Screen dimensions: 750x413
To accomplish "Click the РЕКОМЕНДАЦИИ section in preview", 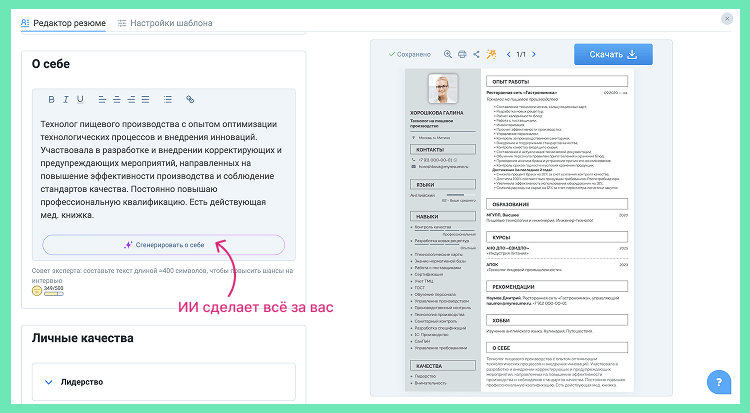I will click(557, 287).
